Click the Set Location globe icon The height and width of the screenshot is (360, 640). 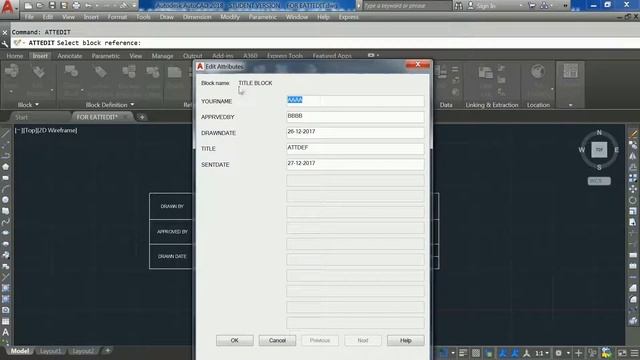click(x=538, y=71)
